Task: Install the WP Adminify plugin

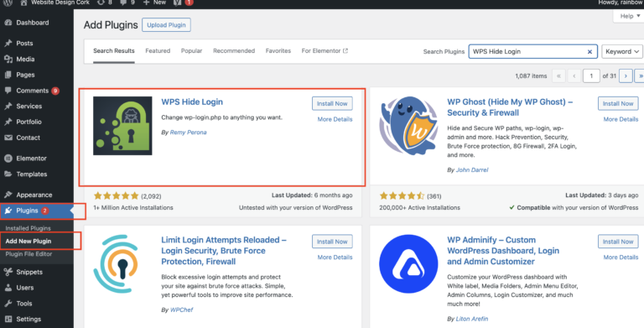Action: 618,242
